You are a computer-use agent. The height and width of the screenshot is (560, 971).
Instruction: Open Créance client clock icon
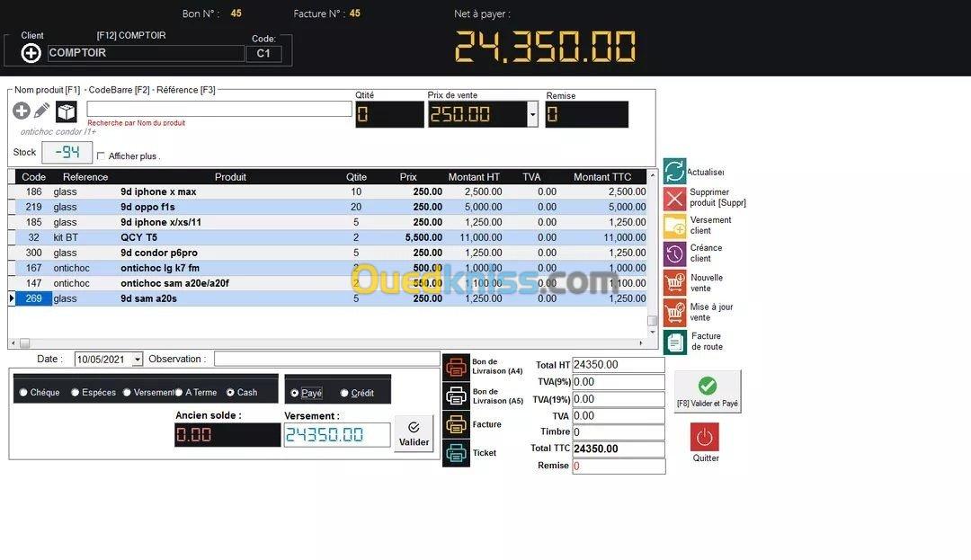pyautogui.click(x=674, y=253)
